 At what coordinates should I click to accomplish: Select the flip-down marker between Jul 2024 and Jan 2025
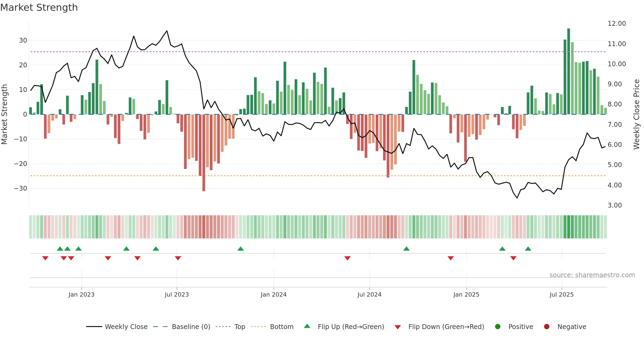[x=451, y=258]
